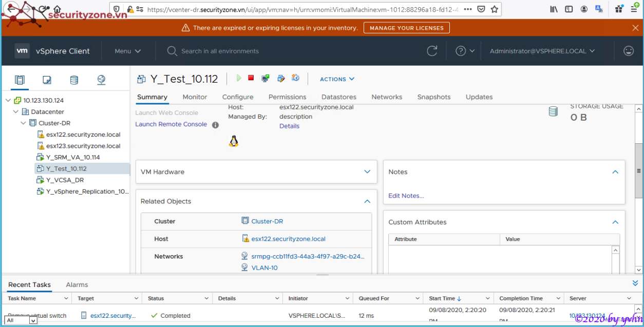Collapse the 10.123.130.124 tree node

pyautogui.click(x=8, y=101)
